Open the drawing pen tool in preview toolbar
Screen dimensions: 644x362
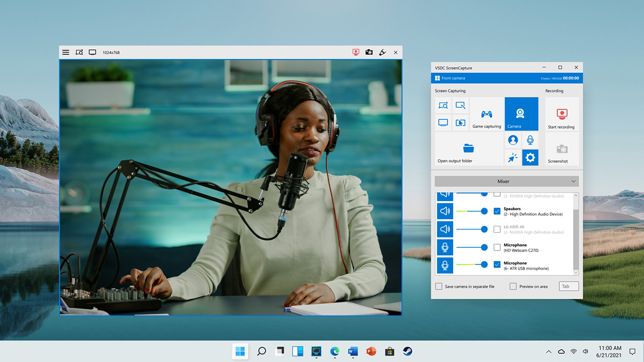[x=382, y=52]
